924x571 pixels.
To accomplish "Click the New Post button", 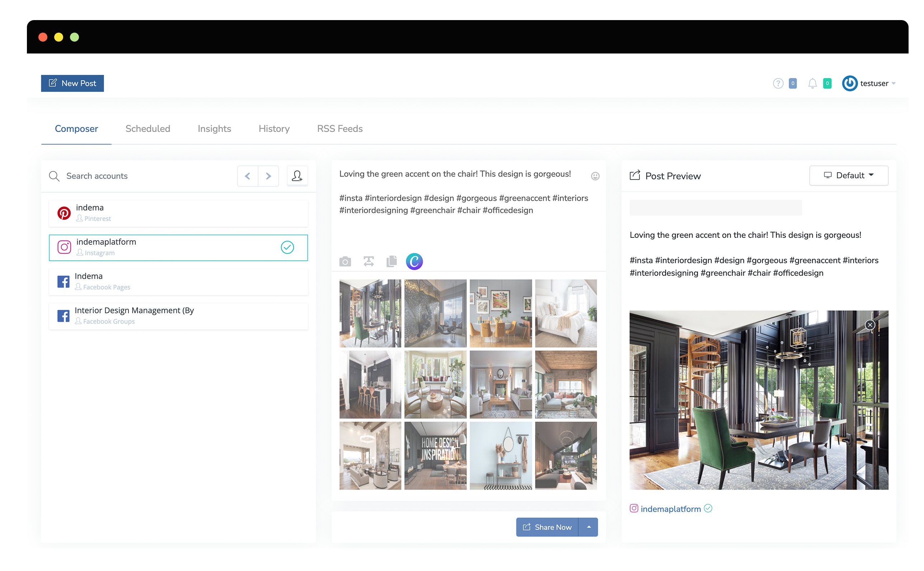I will point(72,84).
